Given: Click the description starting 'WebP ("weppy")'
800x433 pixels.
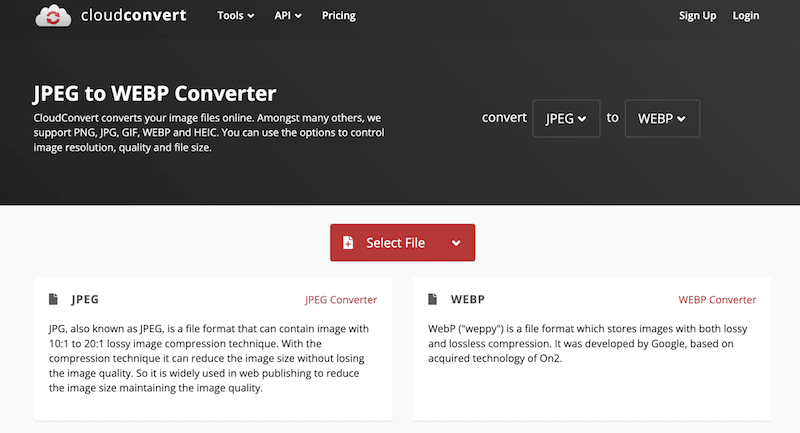Looking at the screenshot, I should pyautogui.click(x=588, y=343).
